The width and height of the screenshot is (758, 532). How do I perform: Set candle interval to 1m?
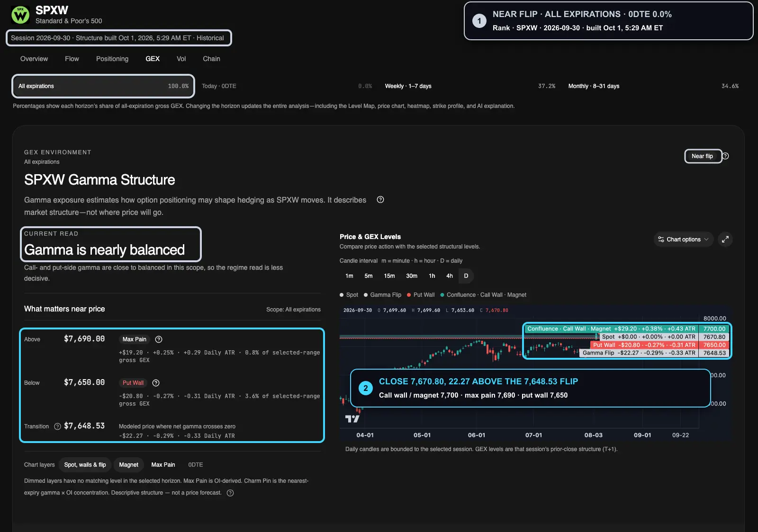coord(349,276)
